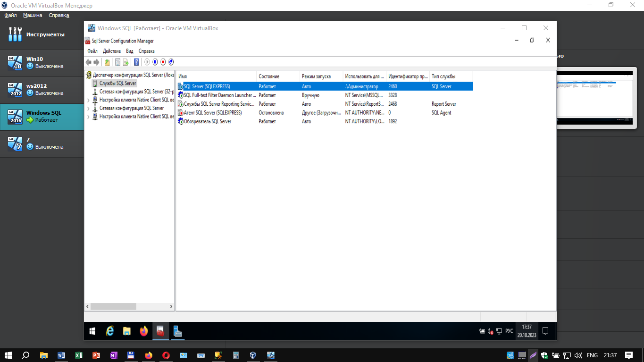The width and height of the screenshot is (644, 362).
Task: Select the Обозреватель SQL Server row
Action: [x=325, y=121]
